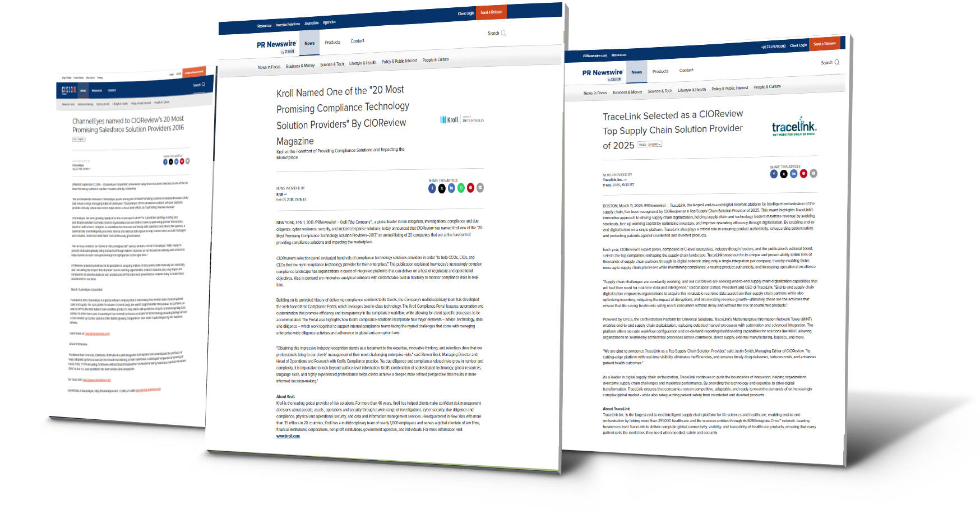Open Client Login on TraceLink page
980x514 pixels.
coord(798,45)
